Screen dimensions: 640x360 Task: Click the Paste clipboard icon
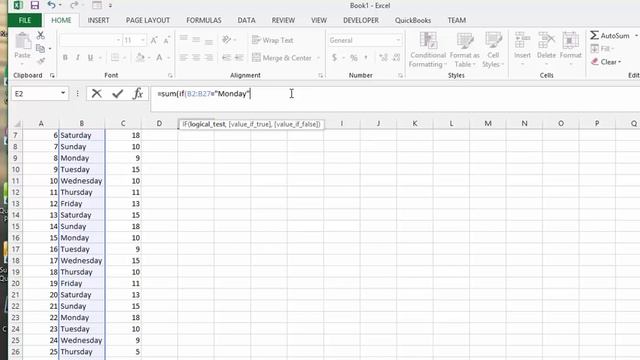(22, 42)
